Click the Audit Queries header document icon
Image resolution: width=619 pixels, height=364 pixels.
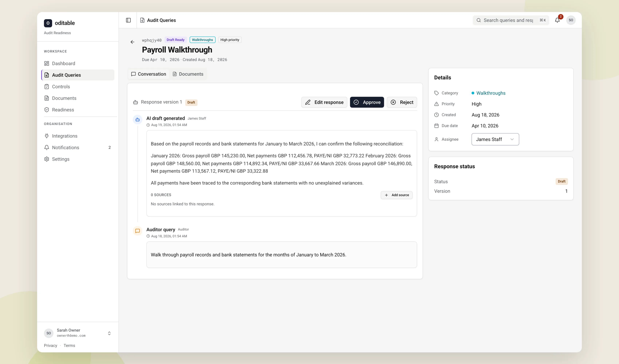coord(142,20)
